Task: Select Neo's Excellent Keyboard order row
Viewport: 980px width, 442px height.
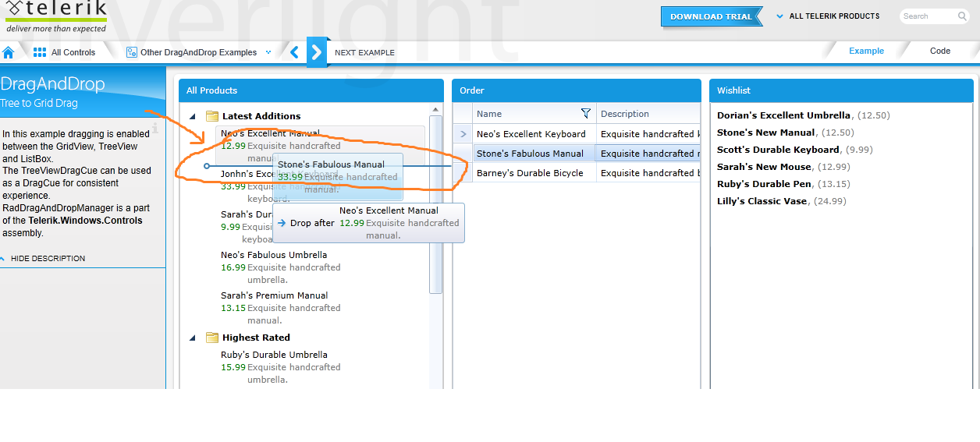Action: pos(577,134)
